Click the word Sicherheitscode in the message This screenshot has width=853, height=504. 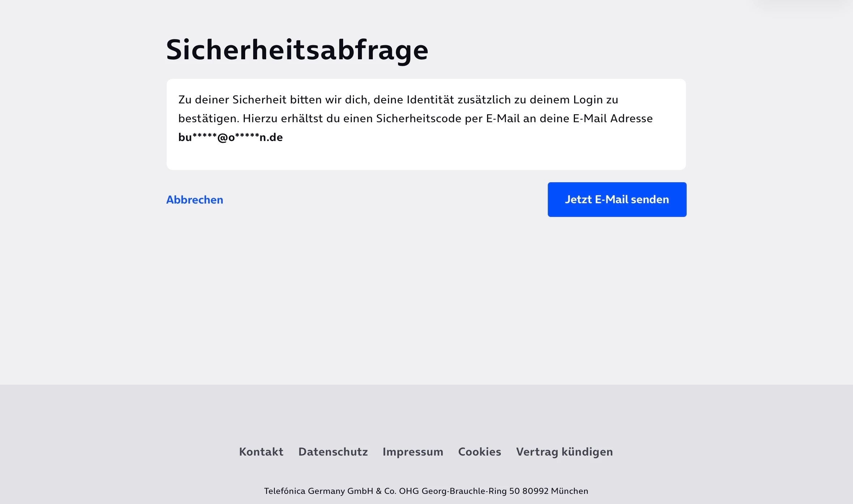coord(419,119)
